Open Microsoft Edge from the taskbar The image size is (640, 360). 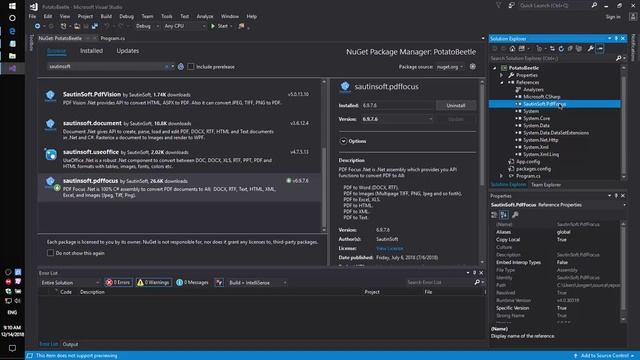pyautogui.click(x=12, y=31)
